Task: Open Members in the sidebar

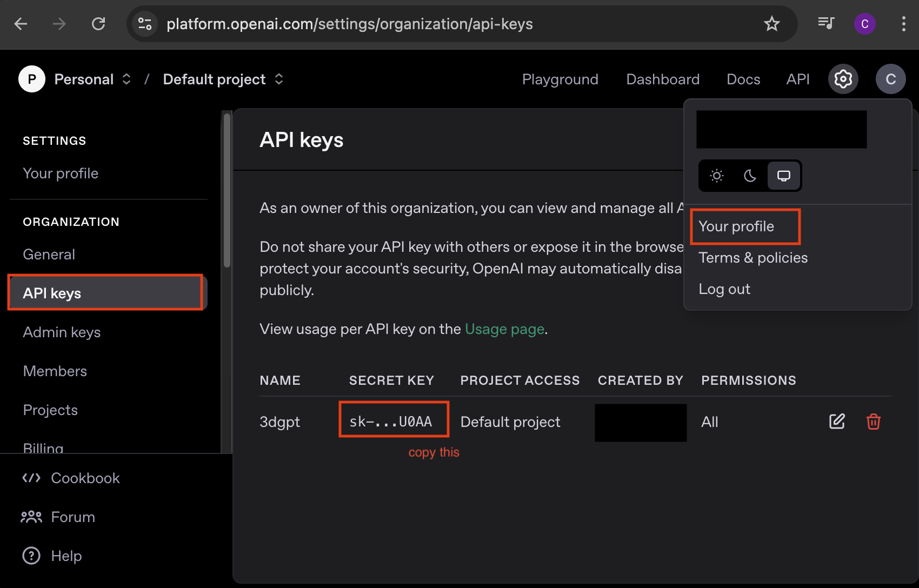Action: (55, 371)
